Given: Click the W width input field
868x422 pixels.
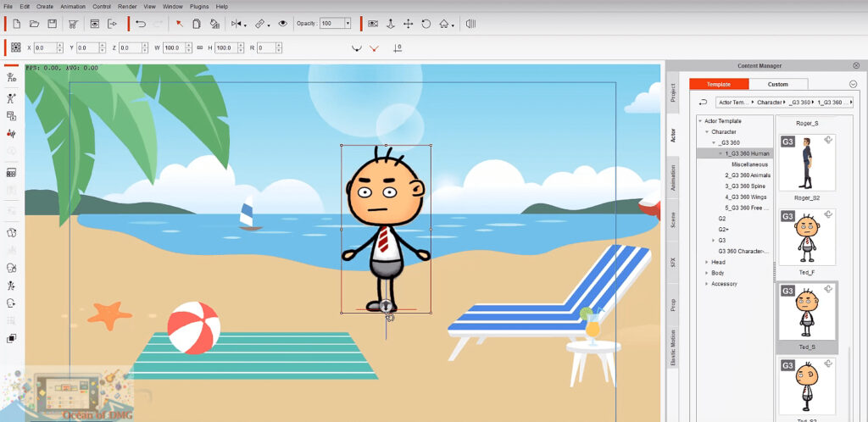Looking at the screenshot, I should [174, 48].
